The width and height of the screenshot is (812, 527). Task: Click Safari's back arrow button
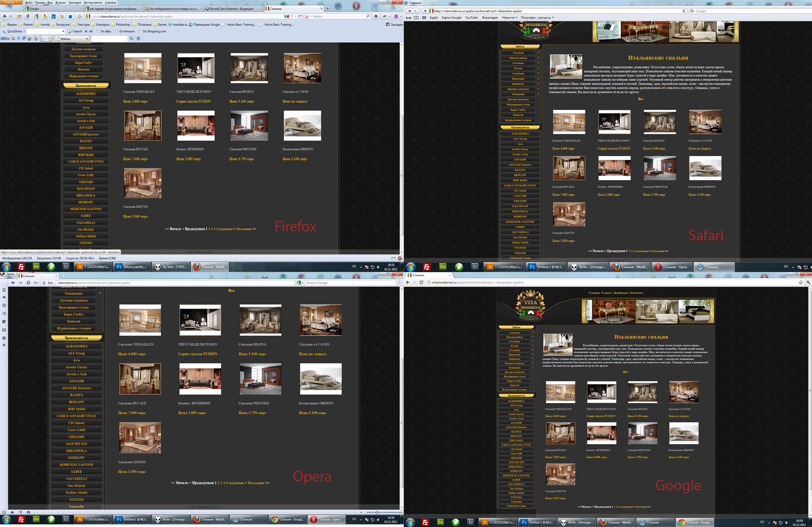pos(409,11)
